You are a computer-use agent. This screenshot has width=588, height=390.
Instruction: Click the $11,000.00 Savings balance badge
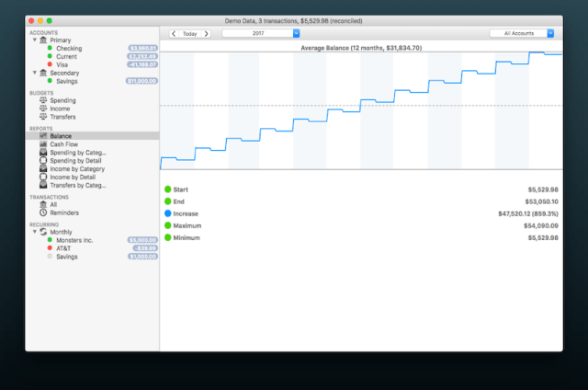tap(141, 81)
